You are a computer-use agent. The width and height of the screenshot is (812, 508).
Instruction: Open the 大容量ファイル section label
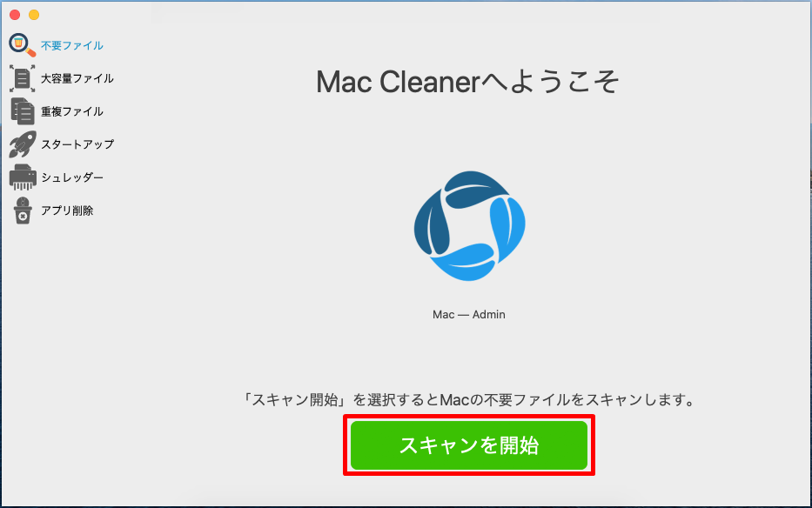77,78
